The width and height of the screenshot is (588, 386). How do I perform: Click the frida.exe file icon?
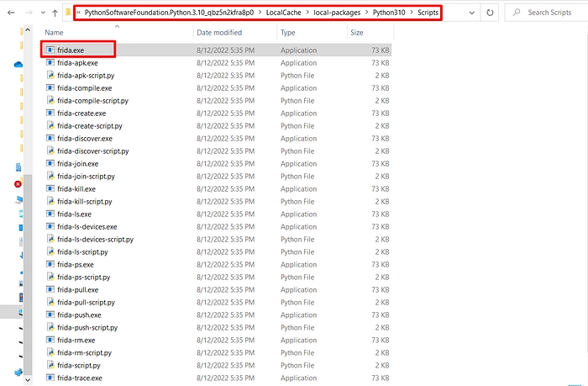pyautogui.click(x=50, y=50)
